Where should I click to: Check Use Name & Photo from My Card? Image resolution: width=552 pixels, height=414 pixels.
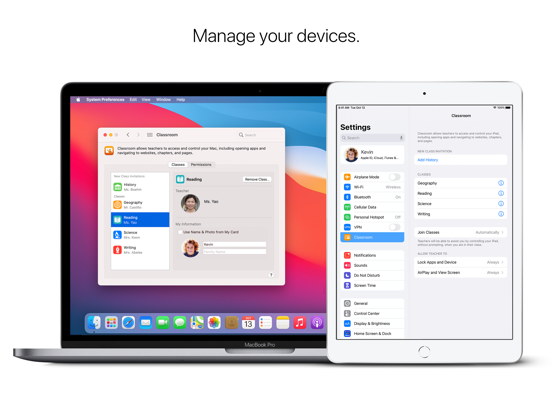click(180, 232)
